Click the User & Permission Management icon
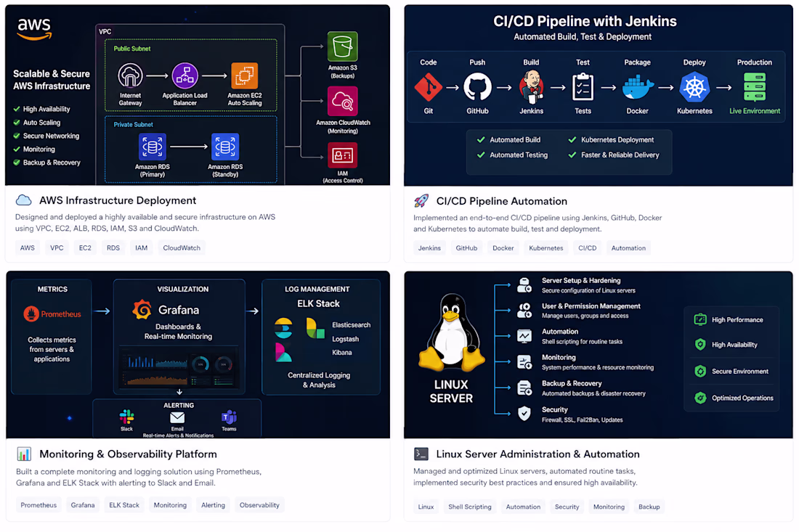The height and width of the screenshot is (532, 799). coord(524,310)
